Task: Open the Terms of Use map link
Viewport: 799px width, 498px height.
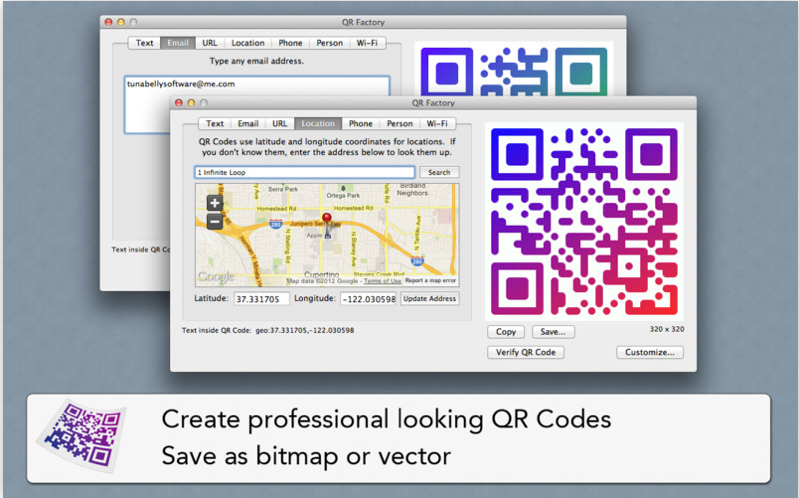Action: click(383, 281)
